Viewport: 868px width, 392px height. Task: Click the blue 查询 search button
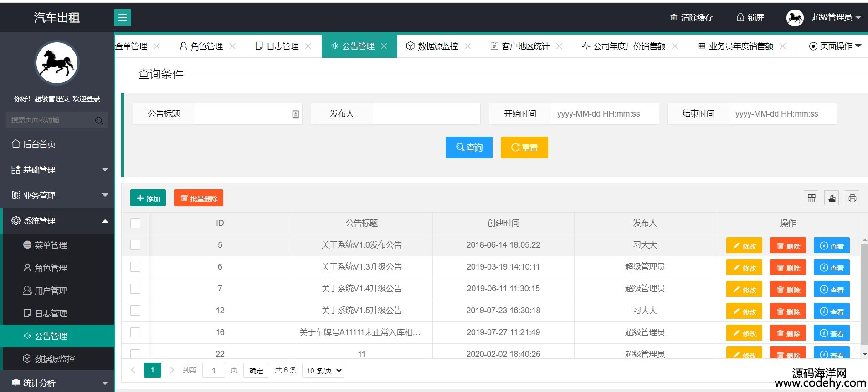tap(469, 148)
